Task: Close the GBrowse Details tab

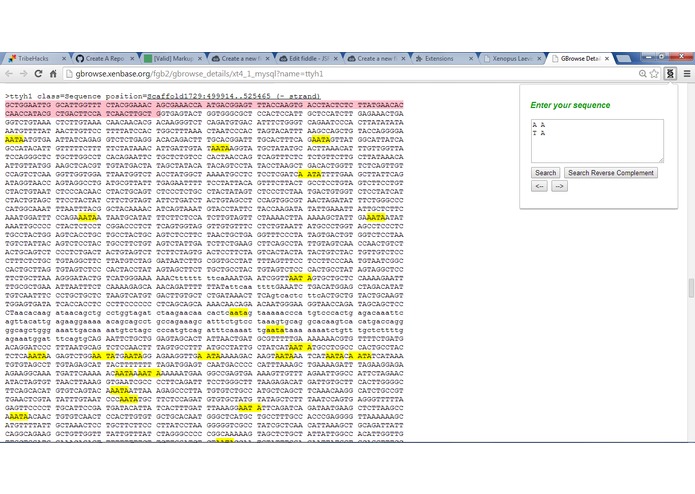Action: pyautogui.click(x=607, y=58)
